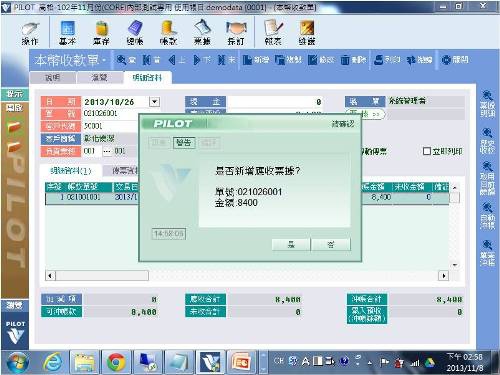The width and height of the screenshot is (500, 375).
Task: Click the 列印 print toolbar button
Action: tap(387, 60)
